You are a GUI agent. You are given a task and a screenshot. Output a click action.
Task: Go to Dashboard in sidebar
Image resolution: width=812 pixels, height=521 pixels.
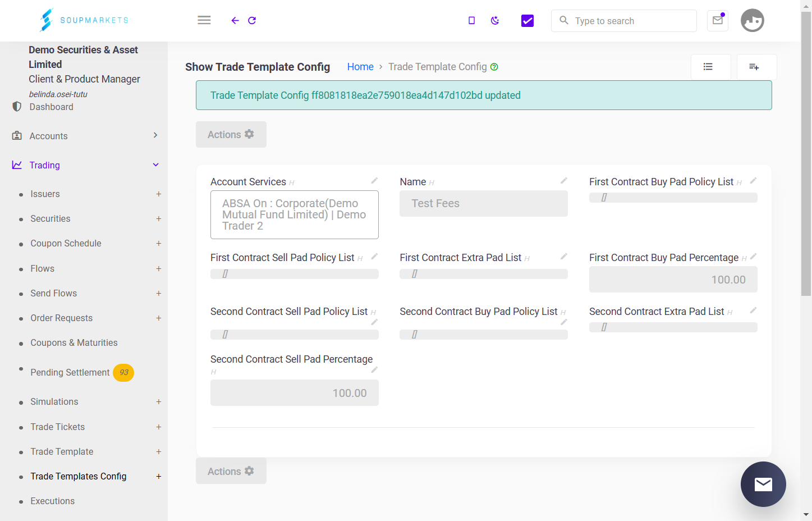pos(51,107)
